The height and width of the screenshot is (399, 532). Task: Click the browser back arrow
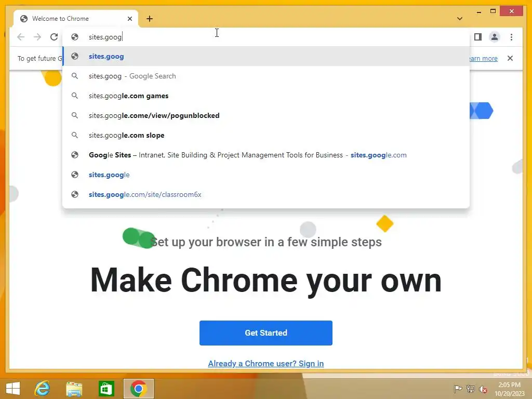[x=21, y=37]
